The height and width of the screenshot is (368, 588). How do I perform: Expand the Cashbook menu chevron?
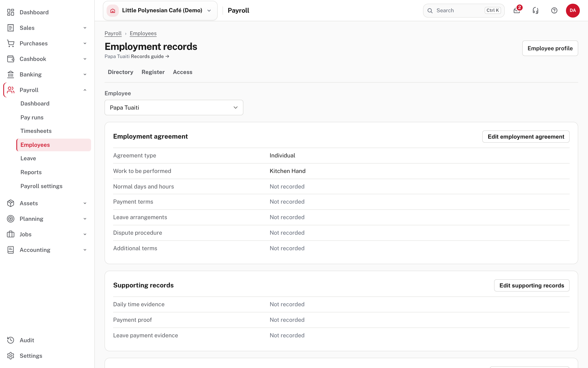85,59
